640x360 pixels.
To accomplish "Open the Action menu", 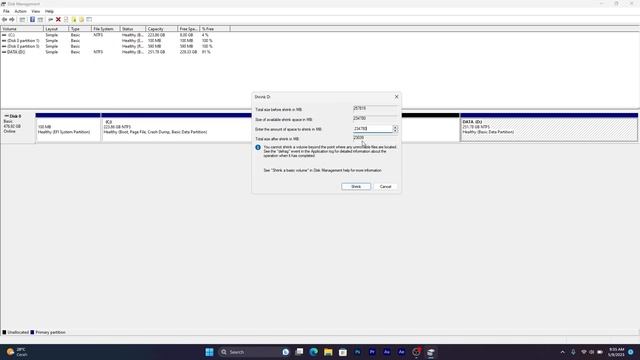I will pyautogui.click(x=20, y=11).
